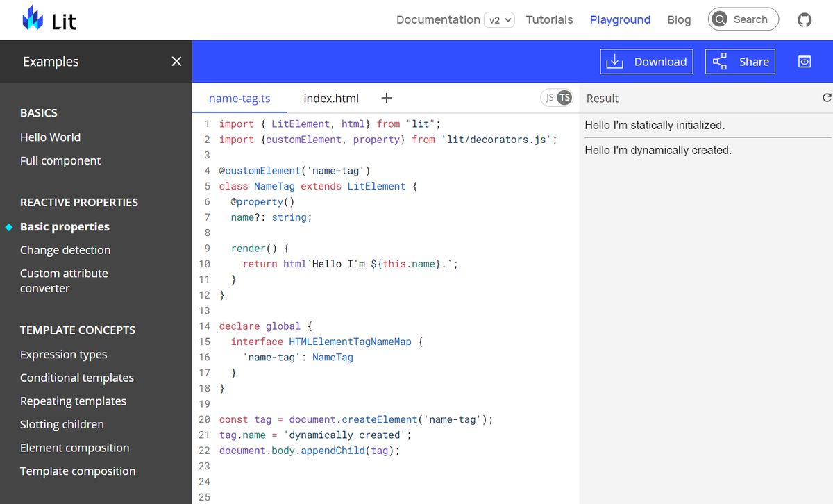Click the 'name-tag': NameTag line
The image size is (833, 504).
point(298,358)
